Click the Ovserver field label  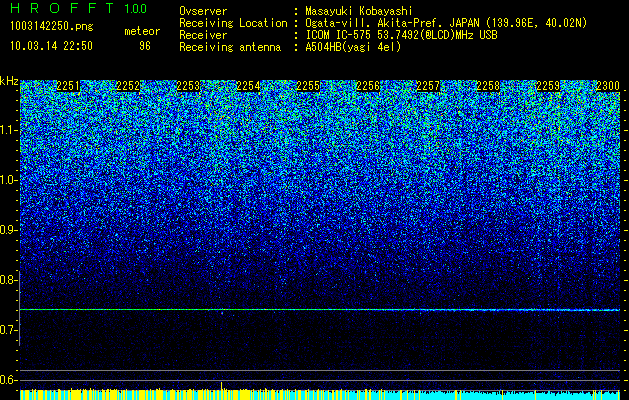pos(203,11)
